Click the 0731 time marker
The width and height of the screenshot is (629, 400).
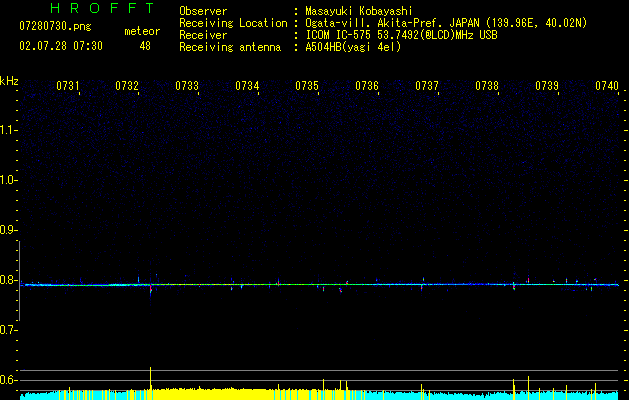click(x=67, y=86)
